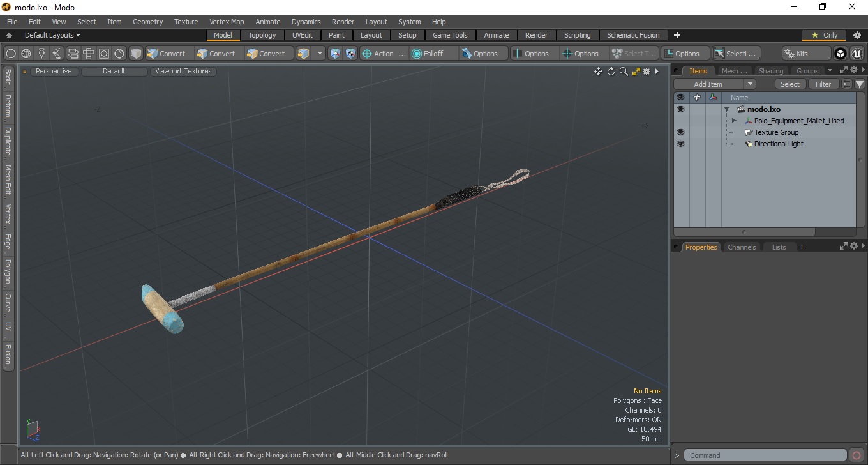
Task: Click the Filter button in Items panel
Action: 824,84
